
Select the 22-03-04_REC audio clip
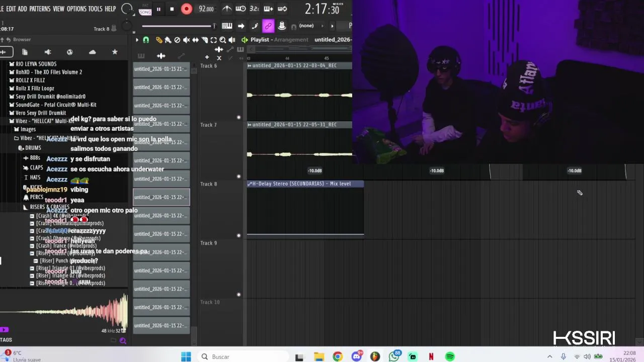[299, 66]
